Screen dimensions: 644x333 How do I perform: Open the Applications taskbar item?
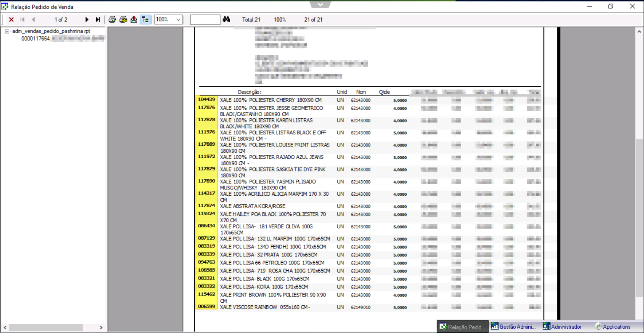pyautogui.click(x=612, y=327)
